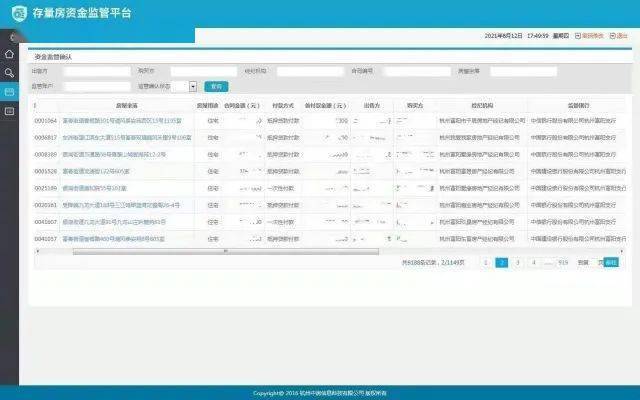Click the home icon in left sidebar
The height and width of the screenshot is (400, 640).
(x=9, y=53)
